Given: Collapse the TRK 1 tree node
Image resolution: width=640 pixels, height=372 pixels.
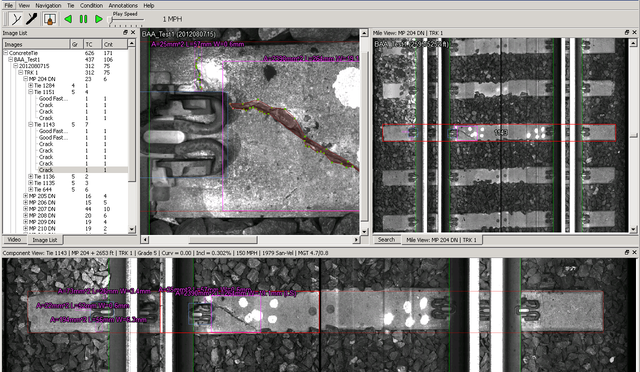Looking at the screenshot, I should point(20,72).
